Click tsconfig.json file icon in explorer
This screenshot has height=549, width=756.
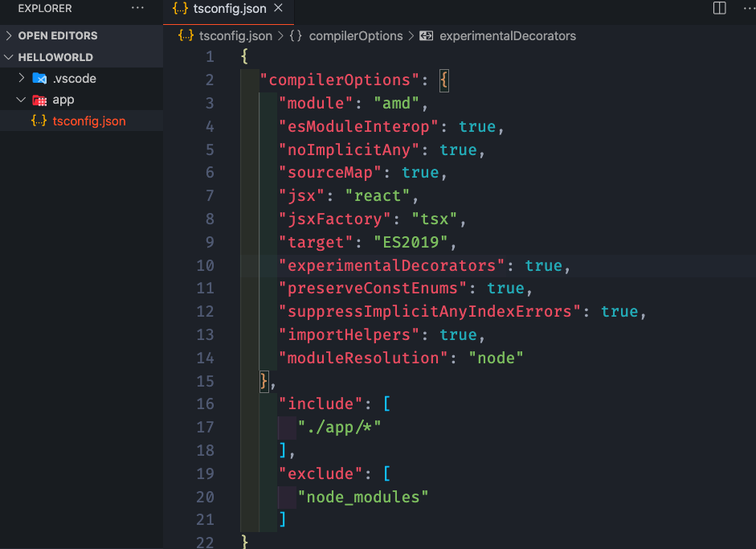point(39,120)
